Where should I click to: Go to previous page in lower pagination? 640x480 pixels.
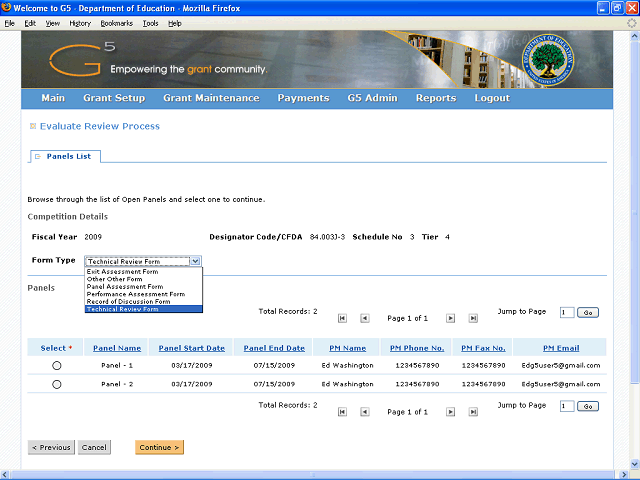[364, 412]
